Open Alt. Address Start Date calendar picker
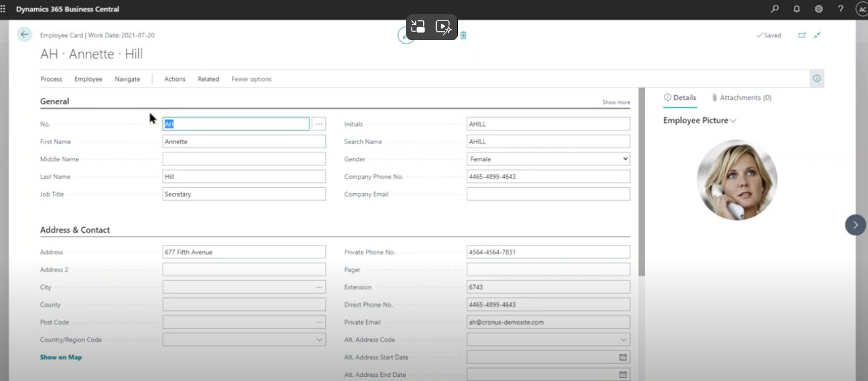 622,357
